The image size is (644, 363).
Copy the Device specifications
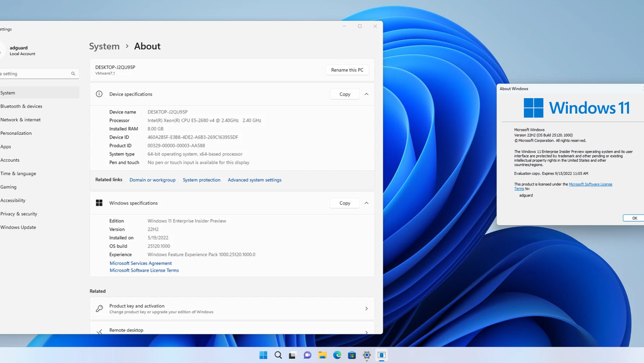(345, 94)
